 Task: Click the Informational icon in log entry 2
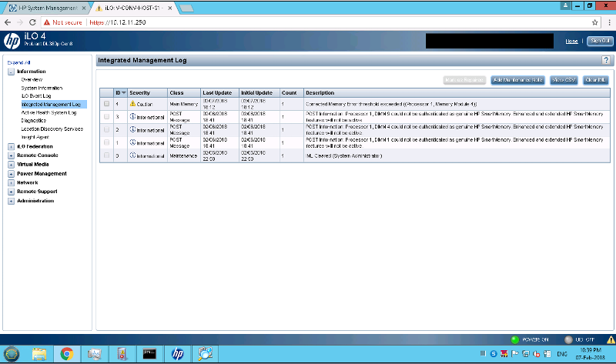coord(132,129)
